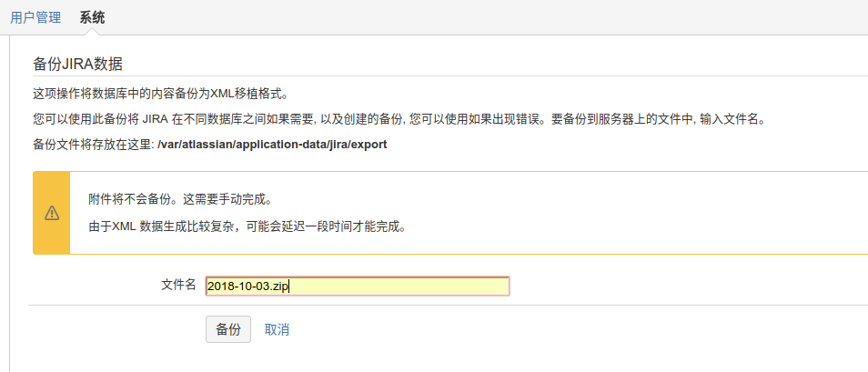This screenshot has height=372, width=868.
Task: Click the 备份JIRA数据 page heading
Action: (77, 64)
